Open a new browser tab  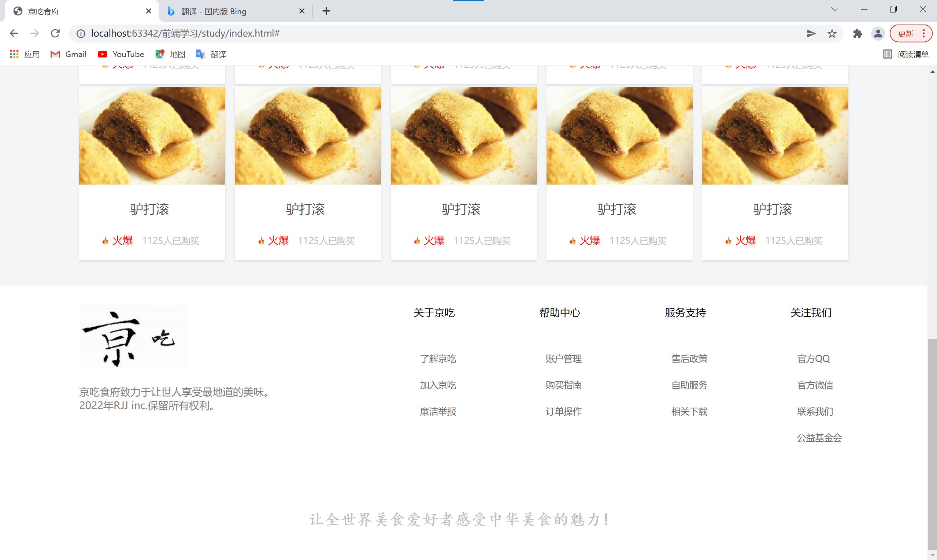pyautogui.click(x=326, y=11)
